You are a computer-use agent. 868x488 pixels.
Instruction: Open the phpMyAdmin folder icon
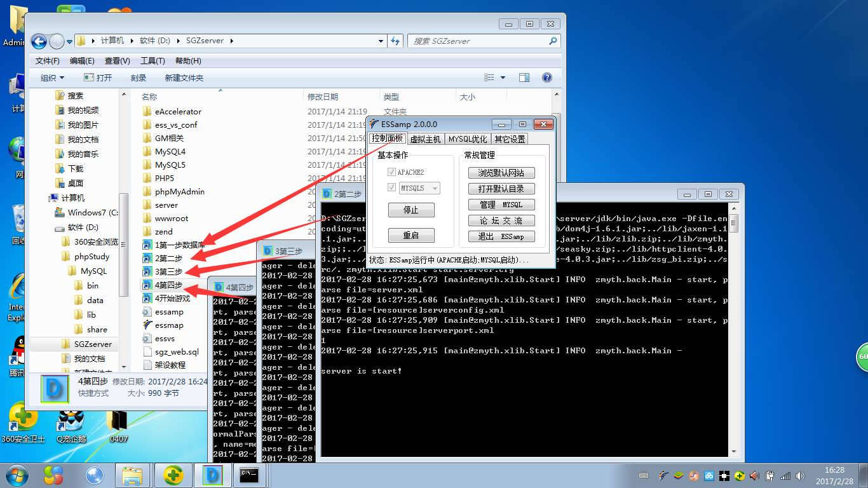(147, 191)
